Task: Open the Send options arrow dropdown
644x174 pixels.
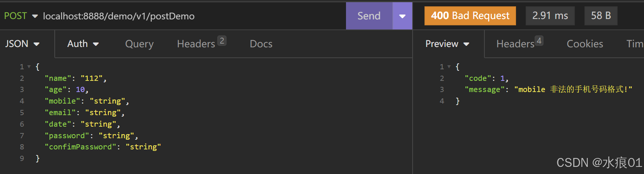Action: (x=402, y=16)
